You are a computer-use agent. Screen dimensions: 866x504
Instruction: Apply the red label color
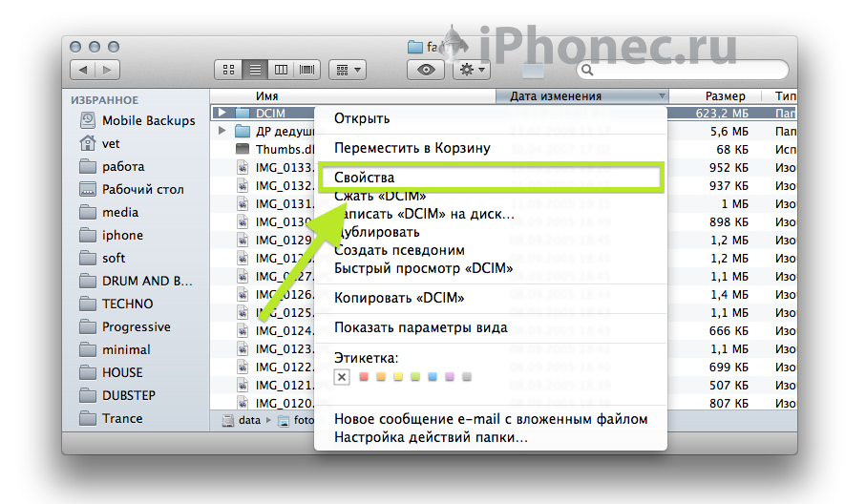click(364, 377)
